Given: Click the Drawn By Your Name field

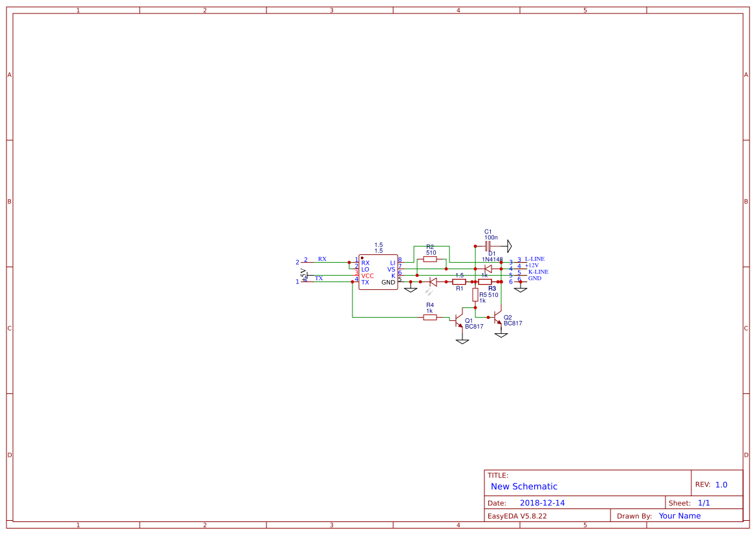Looking at the screenshot, I should point(679,516).
